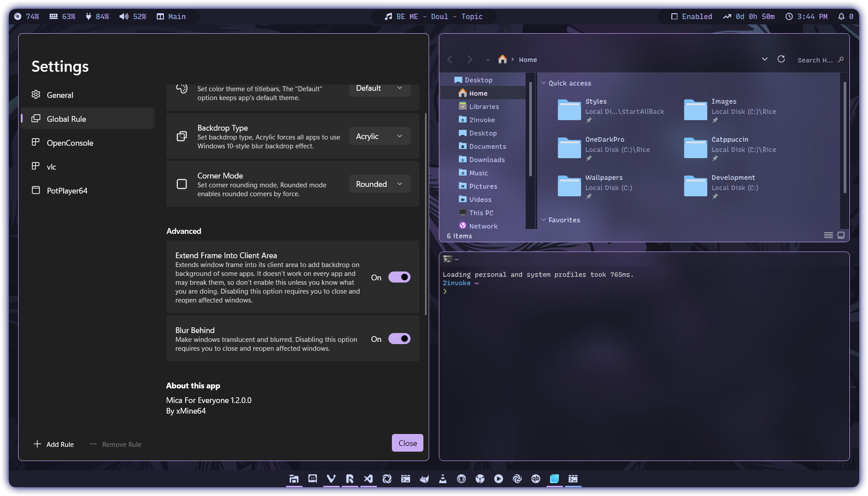Collapse the Quick access section

[x=544, y=83]
